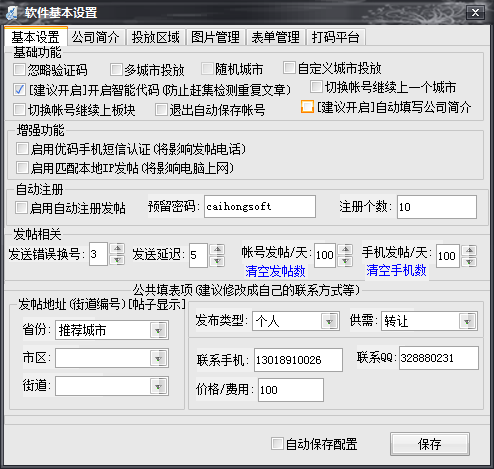Decrease 手机发帖/天 with down arrow
Screen dimensions: 494x469
click(x=470, y=262)
